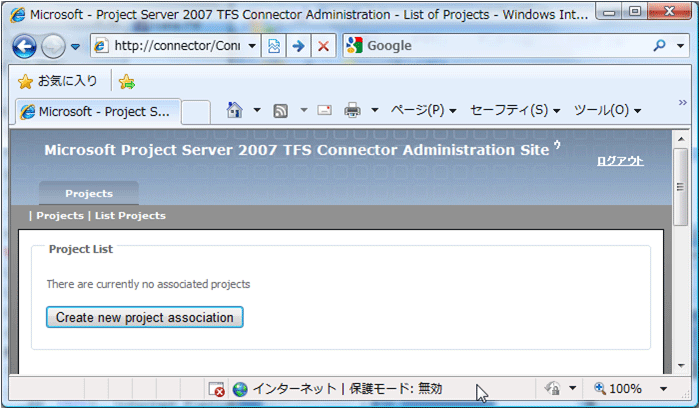
Task: Expand the security status dropdown arrow
Action: pos(573,388)
